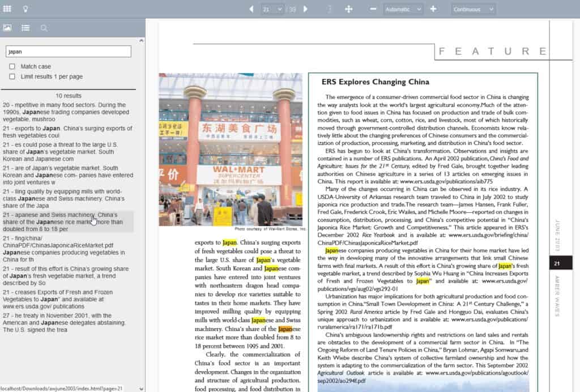Open the Continuous view mode dropdown

tap(474, 9)
